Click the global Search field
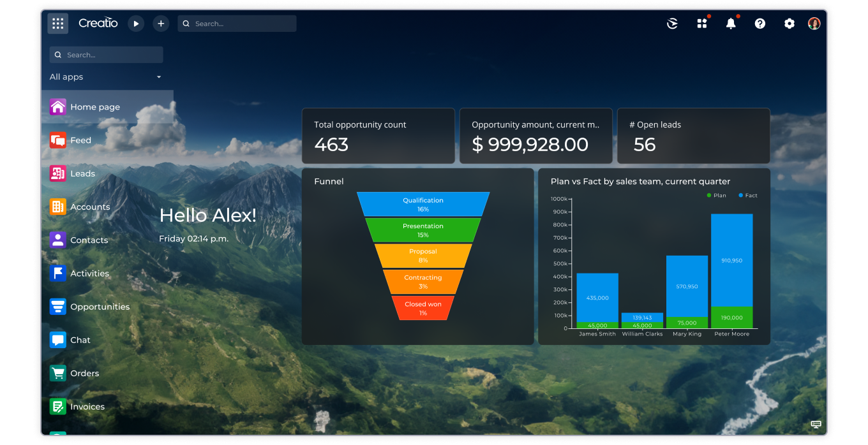The height and width of the screenshot is (445, 868). pos(237,24)
